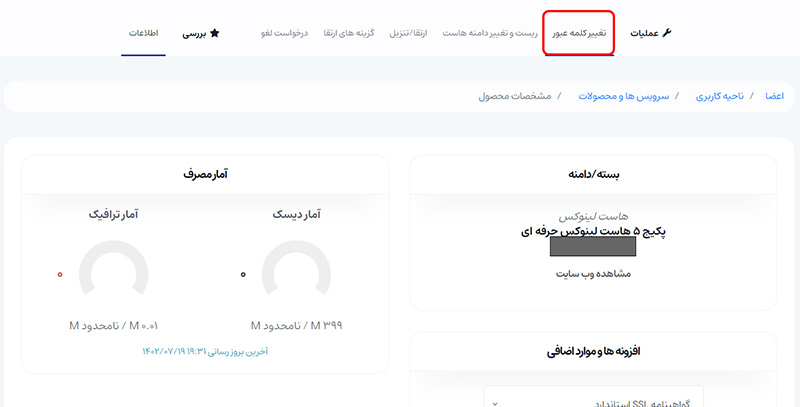Open the تغییر کلمه عبور menu item
The image size is (800, 407).
(579, 33)
